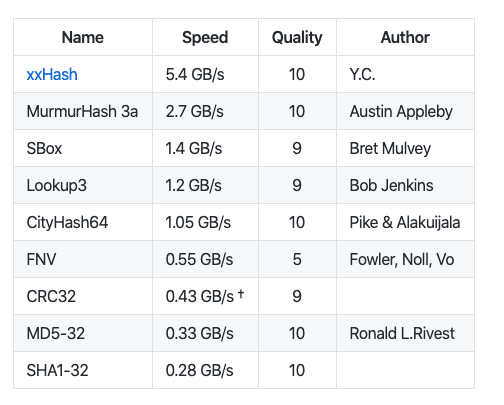
Task: Click the Name column header
Action: [x=83, y=37]
